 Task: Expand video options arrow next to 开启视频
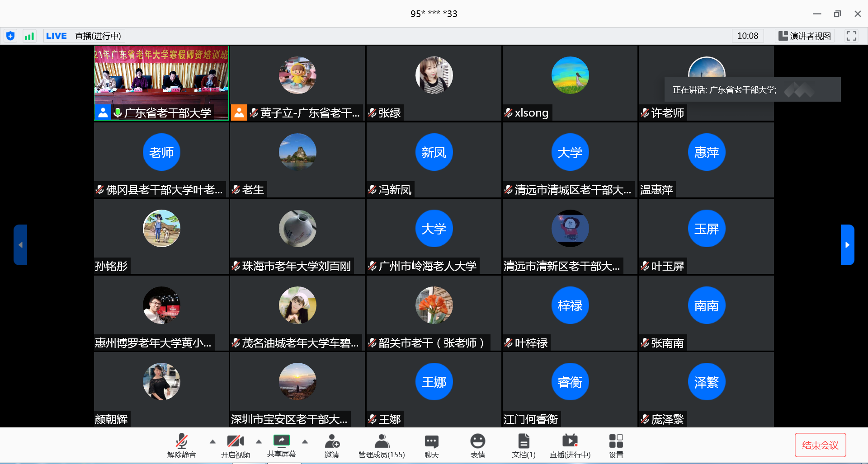click(259, 441)
